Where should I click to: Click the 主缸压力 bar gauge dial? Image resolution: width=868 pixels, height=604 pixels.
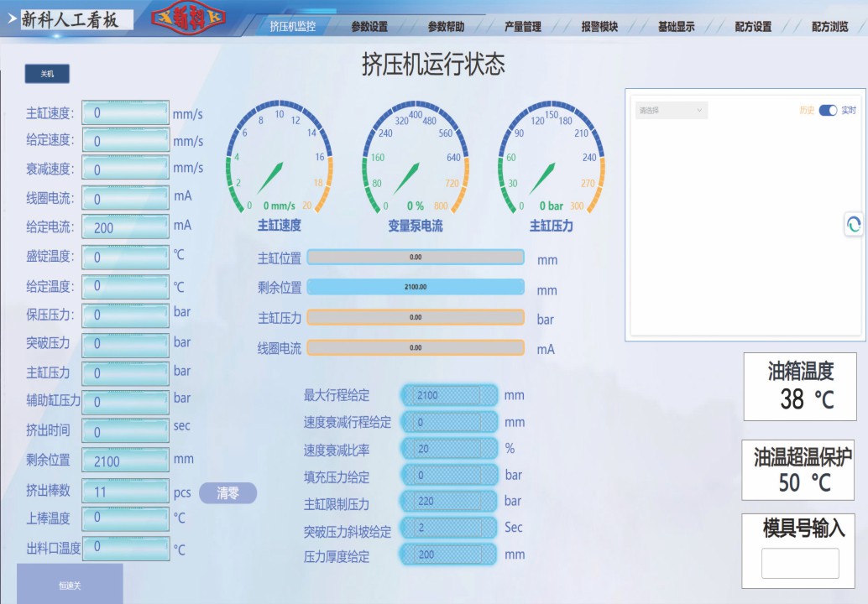point(552,158)
